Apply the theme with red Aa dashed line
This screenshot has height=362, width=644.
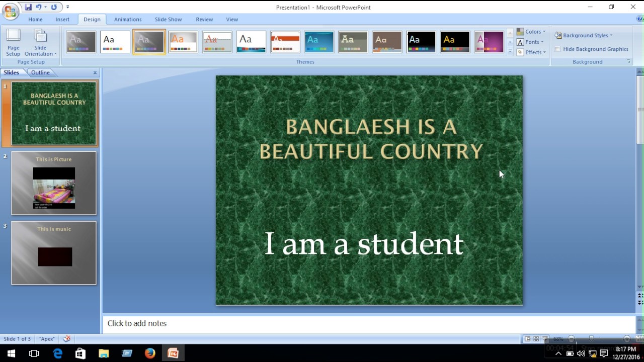(217, 42)
